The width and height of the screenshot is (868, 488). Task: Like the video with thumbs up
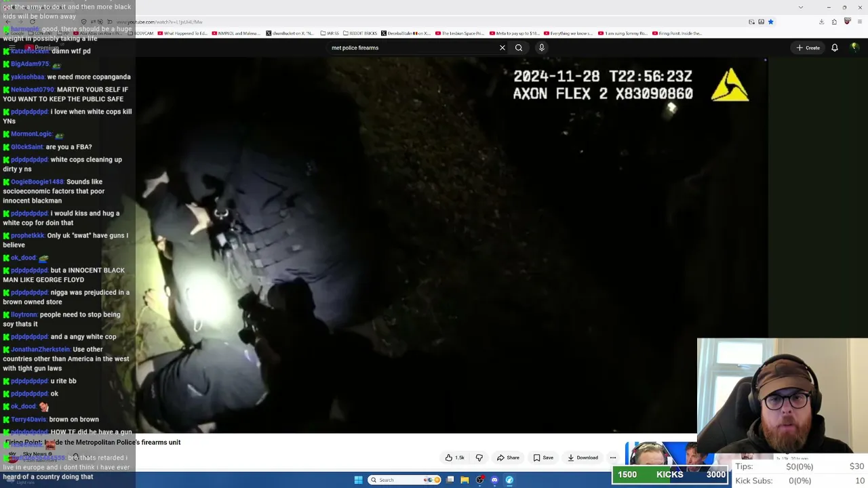pyautogui.click(x=455, y=457)
